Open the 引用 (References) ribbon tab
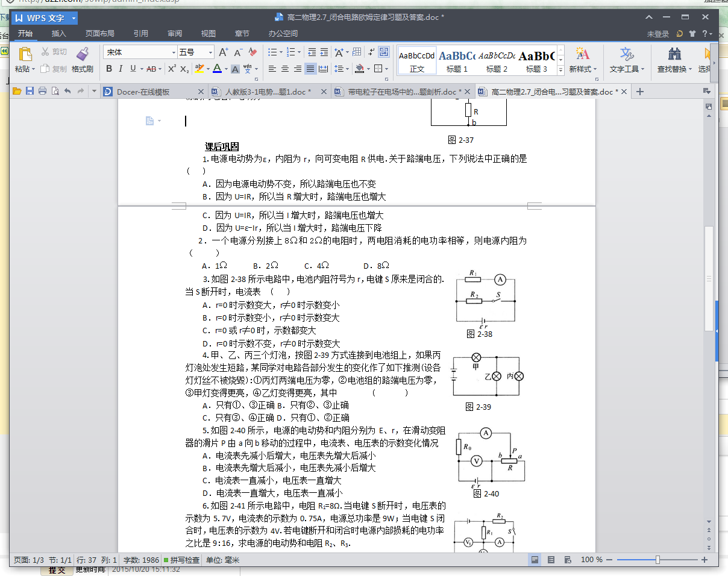 click(x=140, y=34)
